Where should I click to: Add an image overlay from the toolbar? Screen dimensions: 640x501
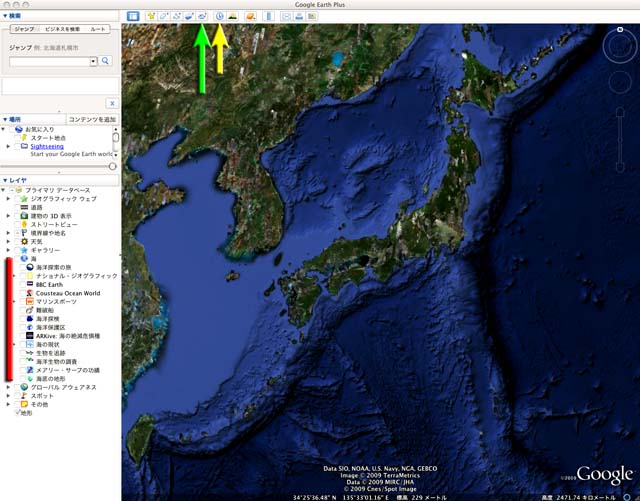point(189,16)
